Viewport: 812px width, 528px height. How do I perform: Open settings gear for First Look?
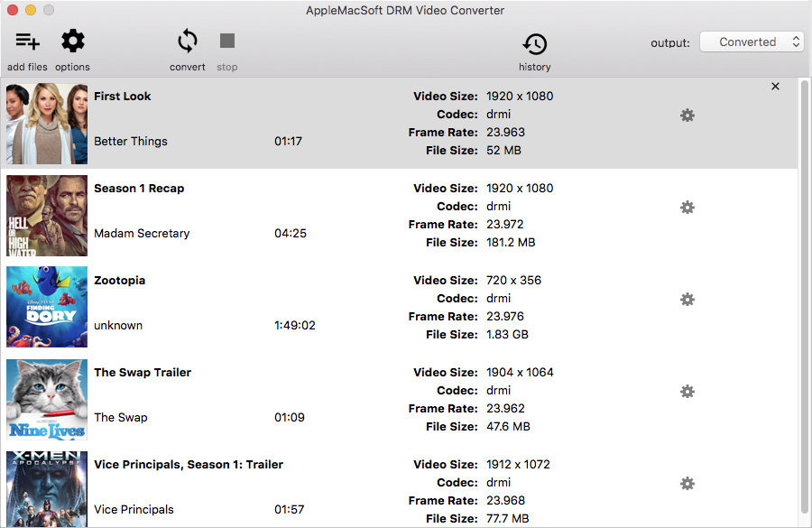pos(687,115)
